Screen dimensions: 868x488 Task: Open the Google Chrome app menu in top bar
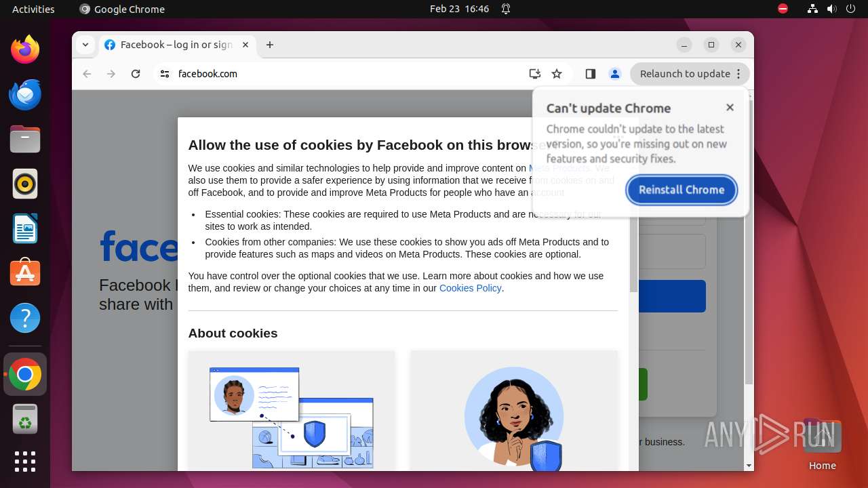pos(122,9)
